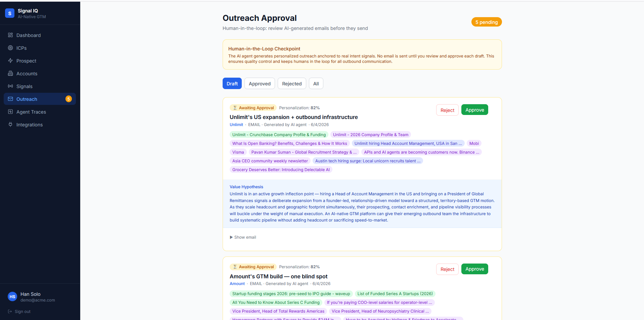
Task: Click the Mobi signal tag
Action: pyautogui.click(x=474, y=144)
